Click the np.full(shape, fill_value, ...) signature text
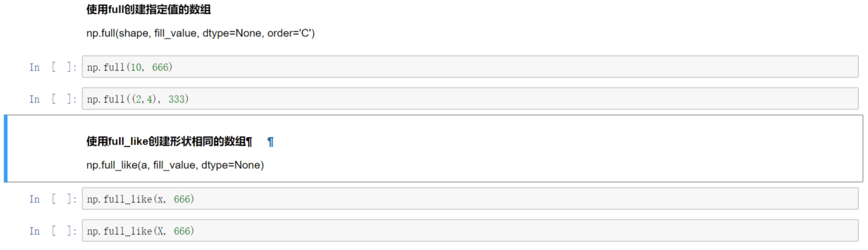868x250 pixels. click(200, 33)
